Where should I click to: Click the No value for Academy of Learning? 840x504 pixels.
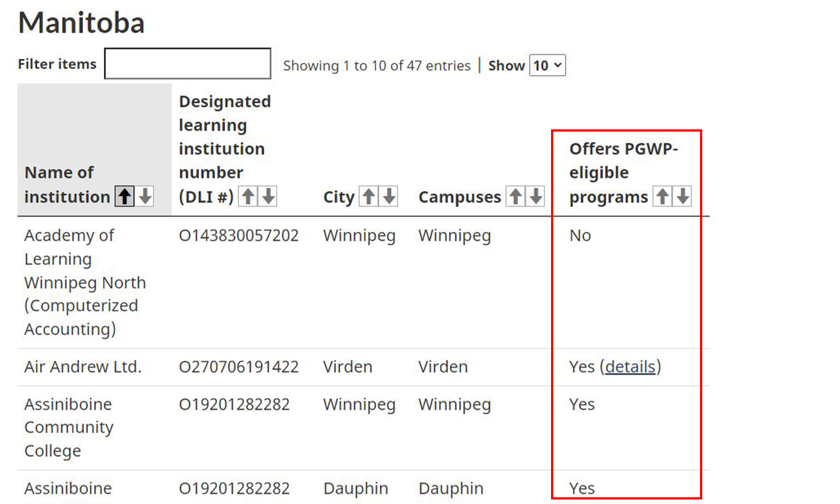[580, 235]
